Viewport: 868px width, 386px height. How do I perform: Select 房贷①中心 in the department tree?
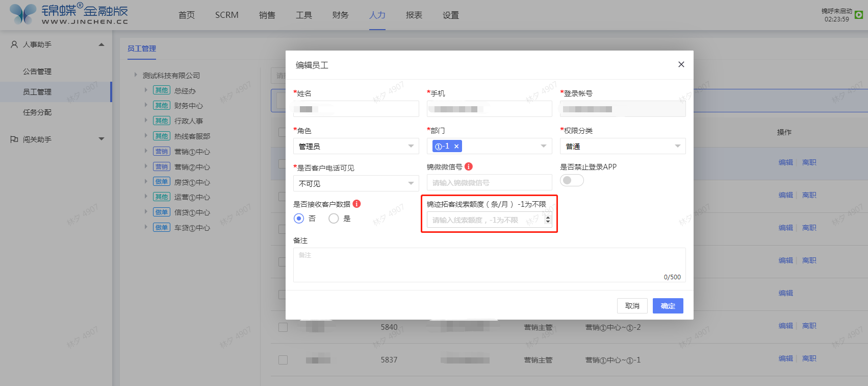192,182
